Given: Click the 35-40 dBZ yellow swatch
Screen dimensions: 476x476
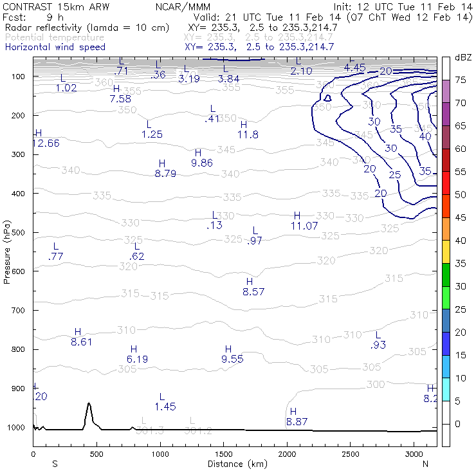Looking at the screenshot, I should [x=446, y=252].
